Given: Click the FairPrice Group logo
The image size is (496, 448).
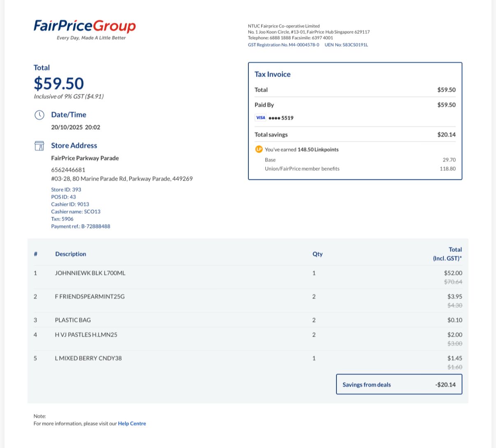Looking at the screenshot, I should click(85, 30).
